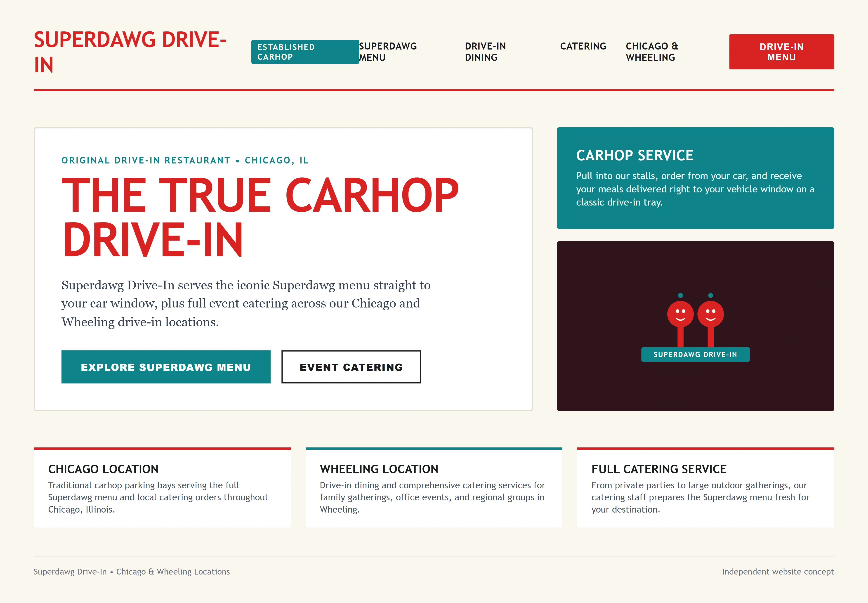This screenshot has height=603, width=868.
Task: Click the Full Catering Service card heading
Action: 659,469
